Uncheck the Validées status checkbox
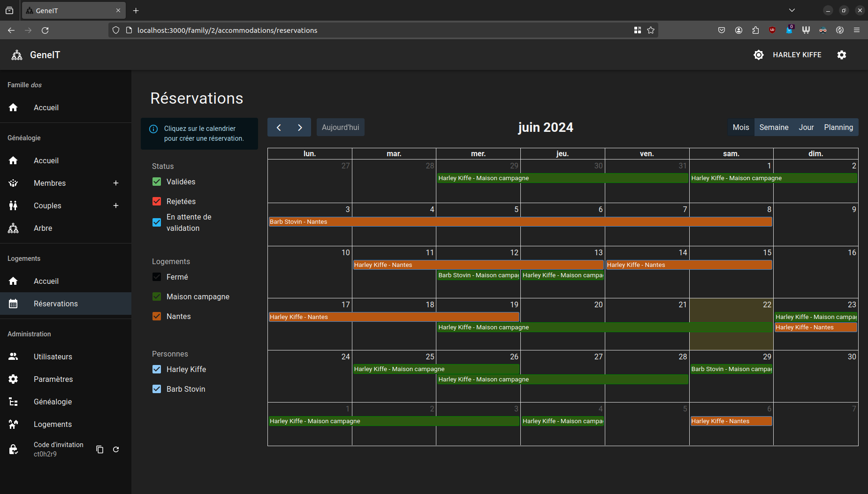868x494 pixels. point(157,182)
